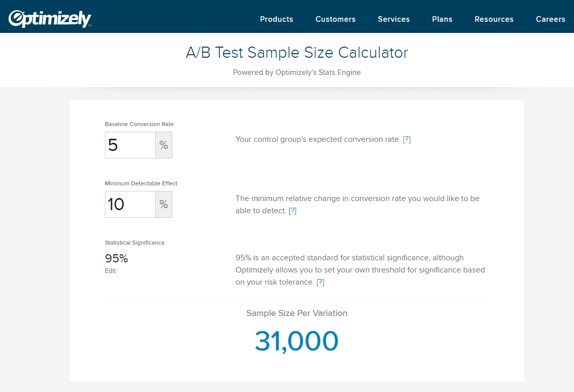Click the 95% significance value
The height and width of the screenshot is (392, 574).
pyautogui.click(x=117, y=258)
